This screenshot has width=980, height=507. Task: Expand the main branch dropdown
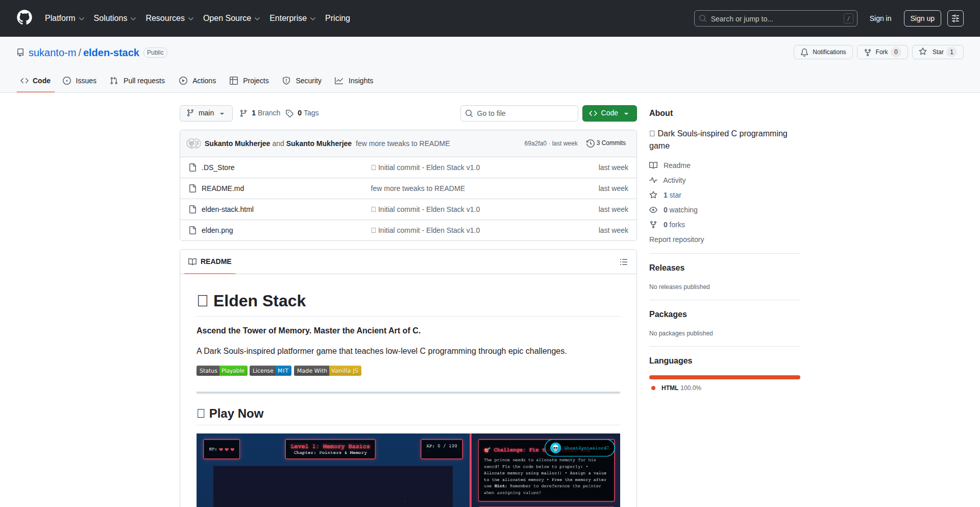(x=206, y=113)
